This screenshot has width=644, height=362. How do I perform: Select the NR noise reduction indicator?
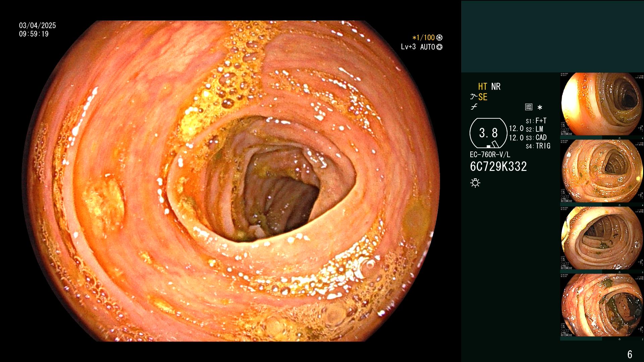pyautogui.click(x=496, y=86)
